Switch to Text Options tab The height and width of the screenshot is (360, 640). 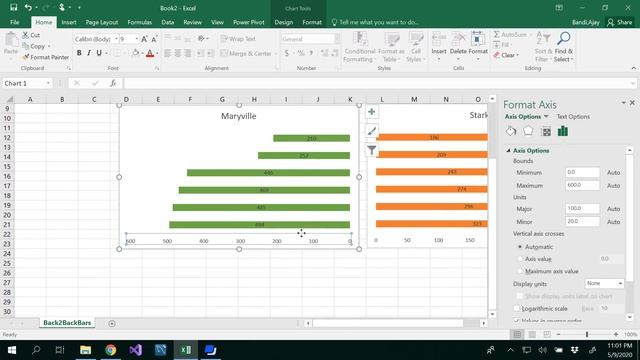(x=573, y=117)
